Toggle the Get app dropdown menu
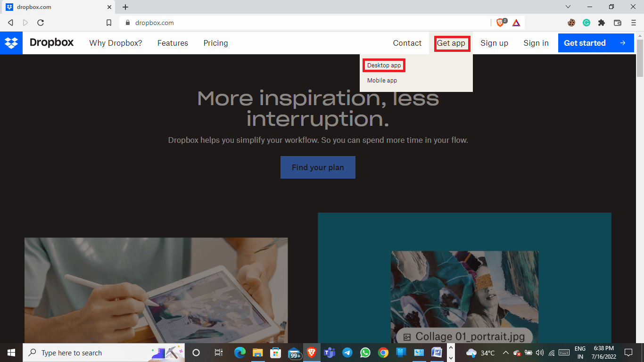The height and width of the screenshot is (362, 644). (x=451, y=43)
